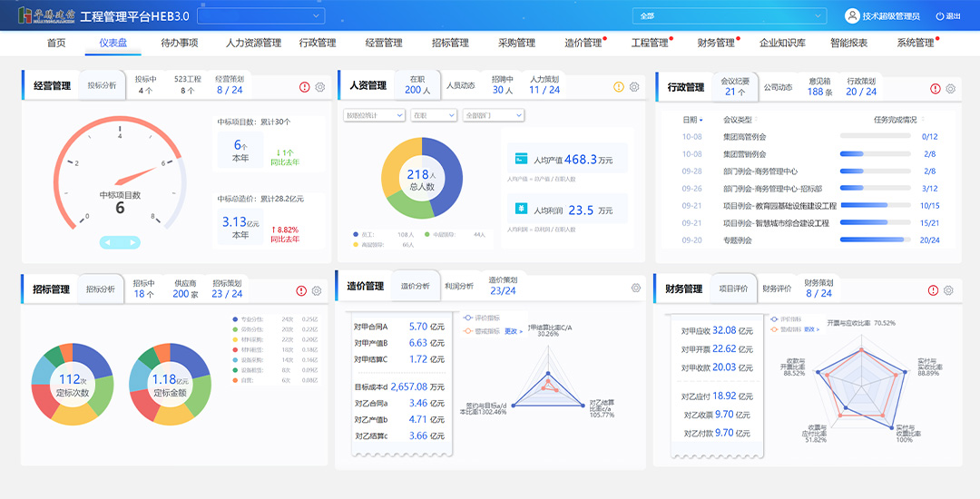Image resolution: width=980 pixels, height=499 pixels.
Task: Toggle the 评价指标 legend in 造价管理 radar
Action: click(x=481, y=318)
